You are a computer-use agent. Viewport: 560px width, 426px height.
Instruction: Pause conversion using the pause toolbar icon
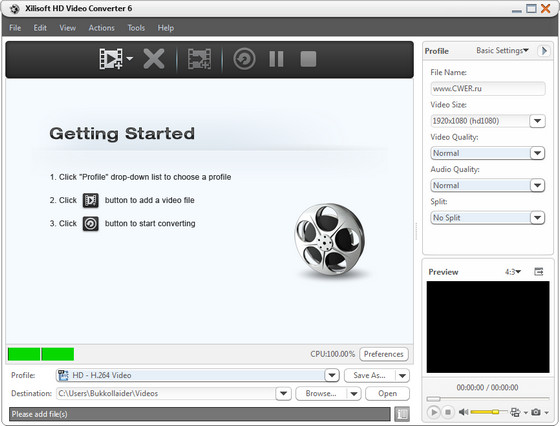tap(276, 59)
